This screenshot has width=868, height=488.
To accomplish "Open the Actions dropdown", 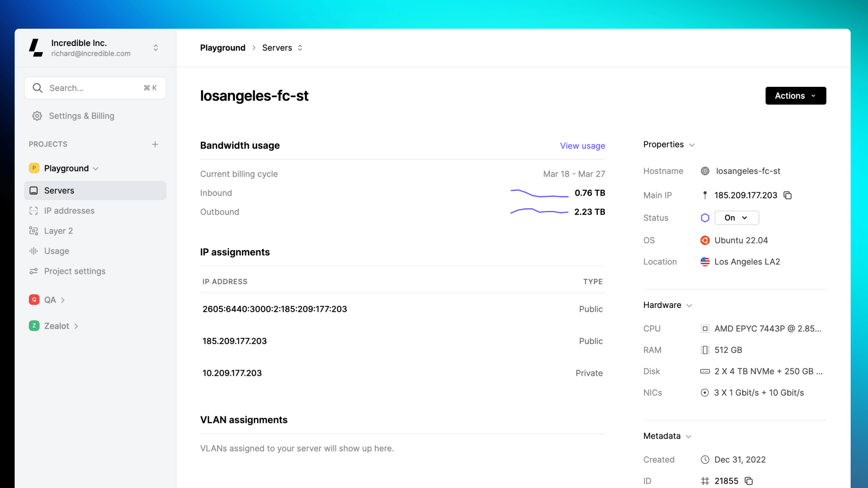I will click(795, 95).
